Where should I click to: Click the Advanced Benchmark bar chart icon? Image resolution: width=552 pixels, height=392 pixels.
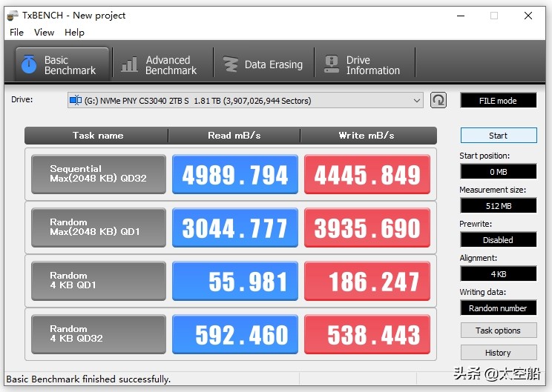pyautogui.click(x=130, y=65)
